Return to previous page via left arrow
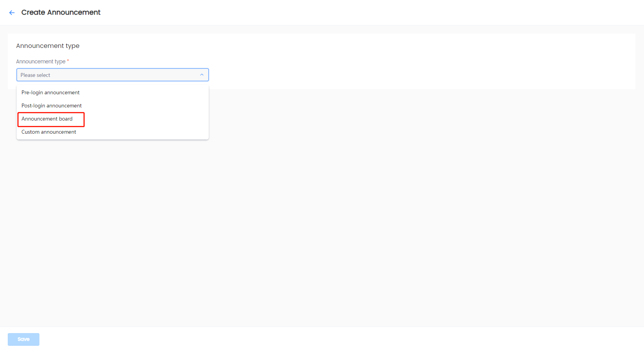644x352 pixels. point(12,13)
